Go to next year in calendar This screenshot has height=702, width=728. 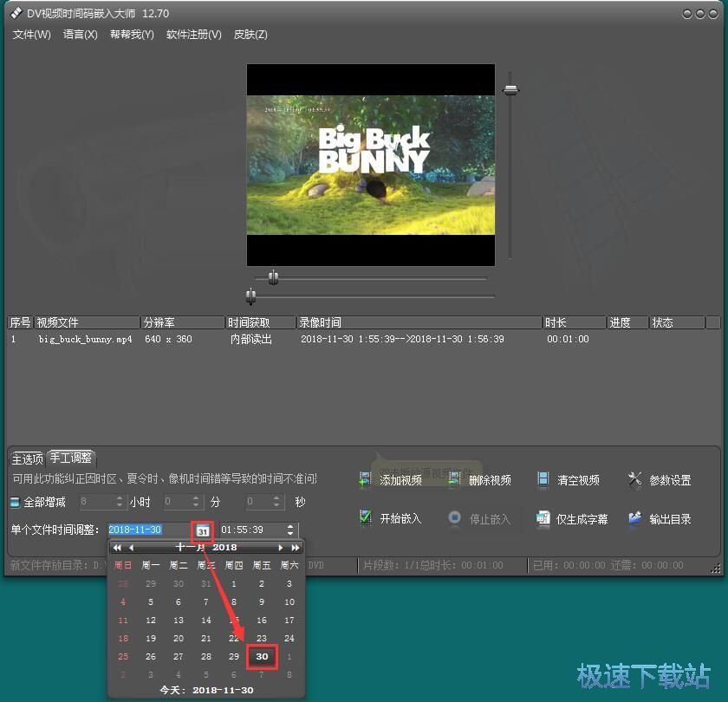pyautogui.click(x=296, y=548)
